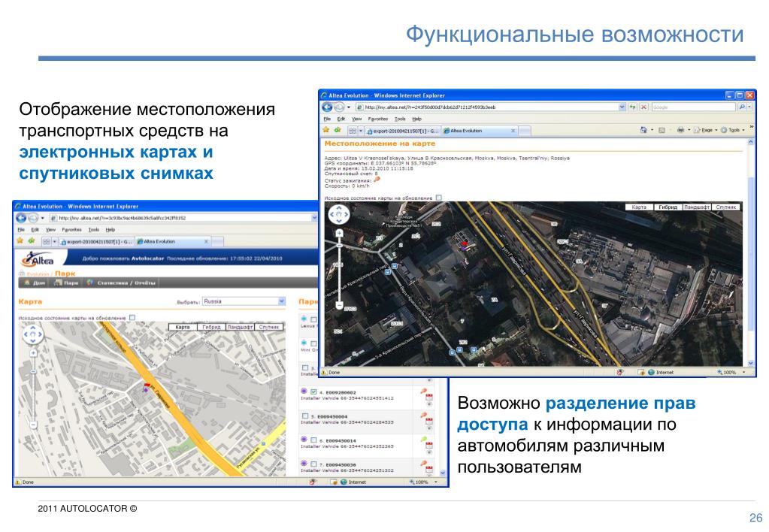The image size is (769, 532).
Task: Click calendar icon for vehicle E009280602
Action: pos(429,398)
